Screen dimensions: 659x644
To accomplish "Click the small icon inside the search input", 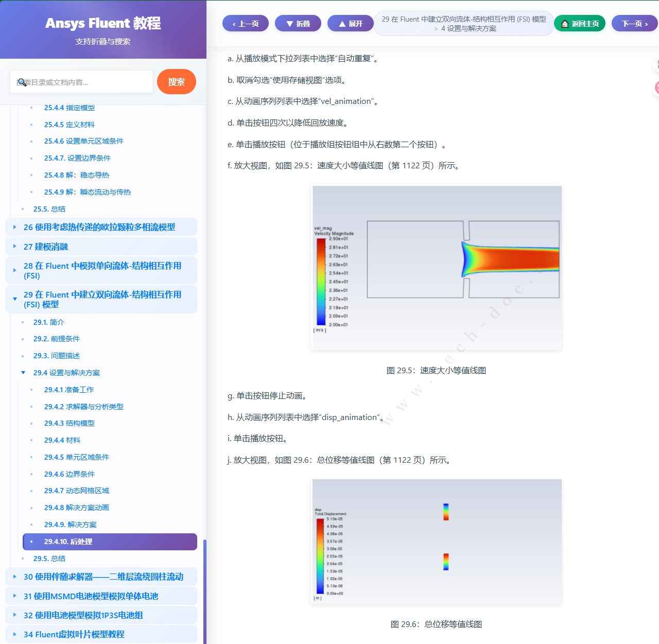I will point(23,82).
